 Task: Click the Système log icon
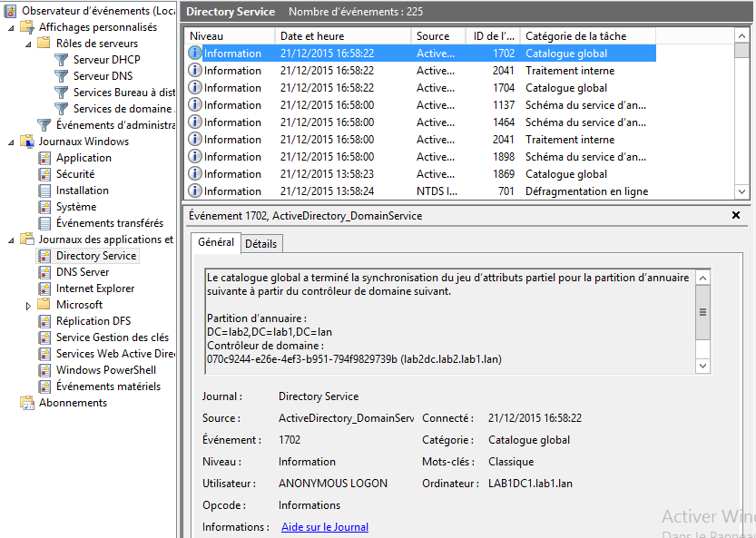click(x=44, y=207)
